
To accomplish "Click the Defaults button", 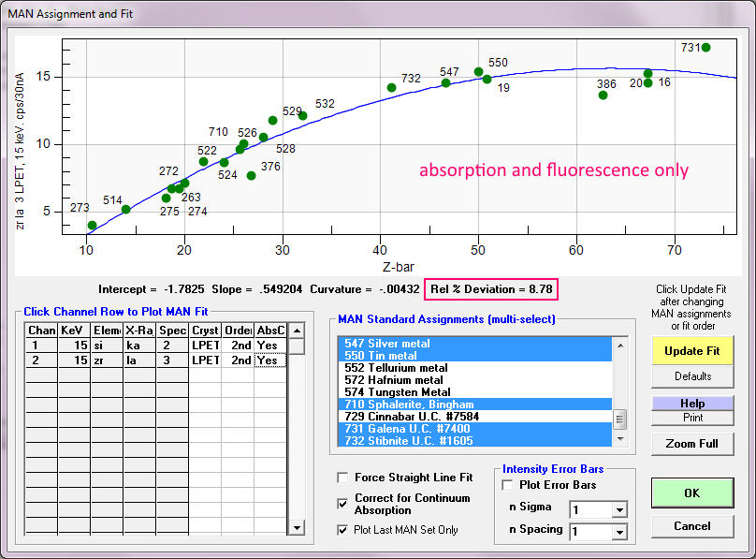I will [x=692, y=376].
